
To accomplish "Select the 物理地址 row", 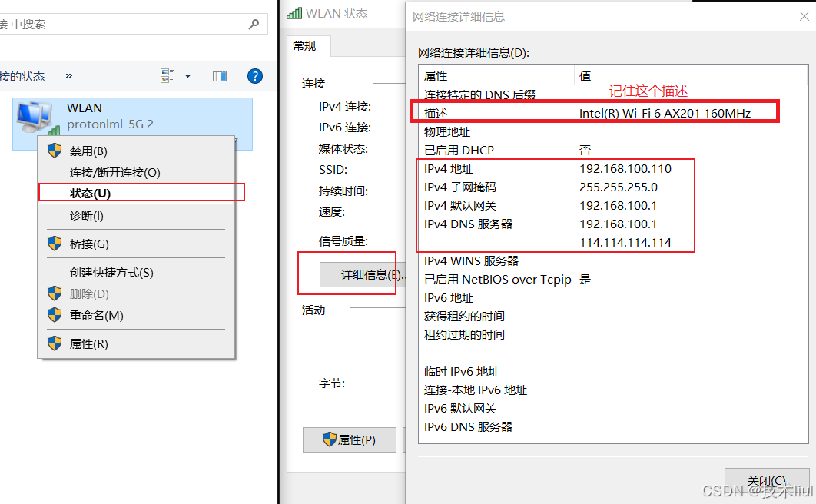I will click(612, 132).
